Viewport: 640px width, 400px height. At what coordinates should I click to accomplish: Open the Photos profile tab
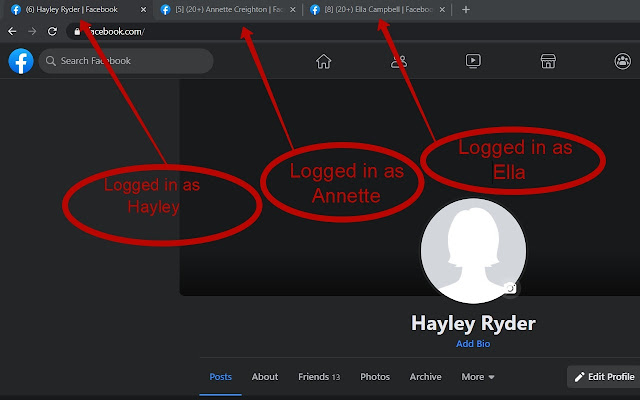pos(375,377)
